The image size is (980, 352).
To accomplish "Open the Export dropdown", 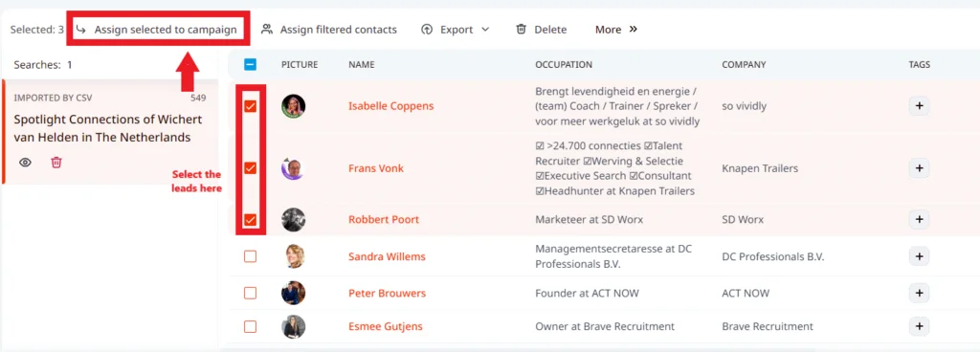I will [x=455, y=30].
